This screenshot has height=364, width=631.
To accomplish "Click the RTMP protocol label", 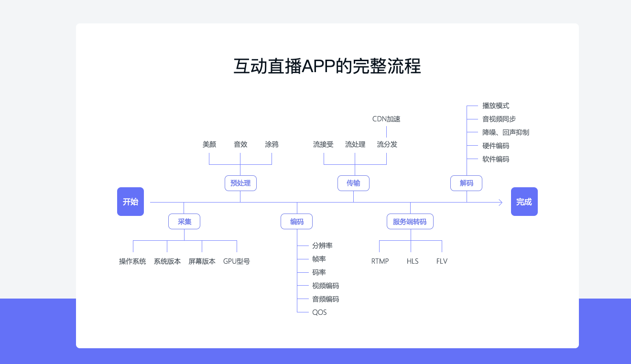I will tap(380, 261).
